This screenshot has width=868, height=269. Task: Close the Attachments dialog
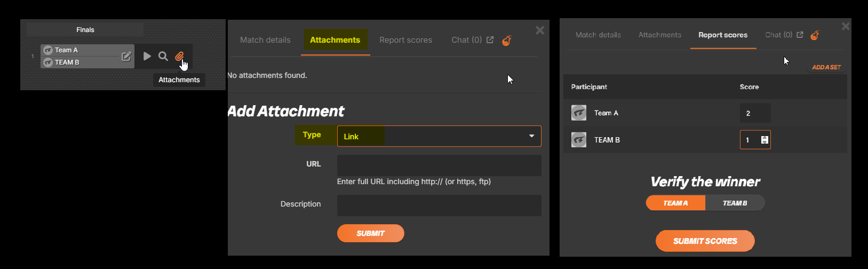(540, 30)
